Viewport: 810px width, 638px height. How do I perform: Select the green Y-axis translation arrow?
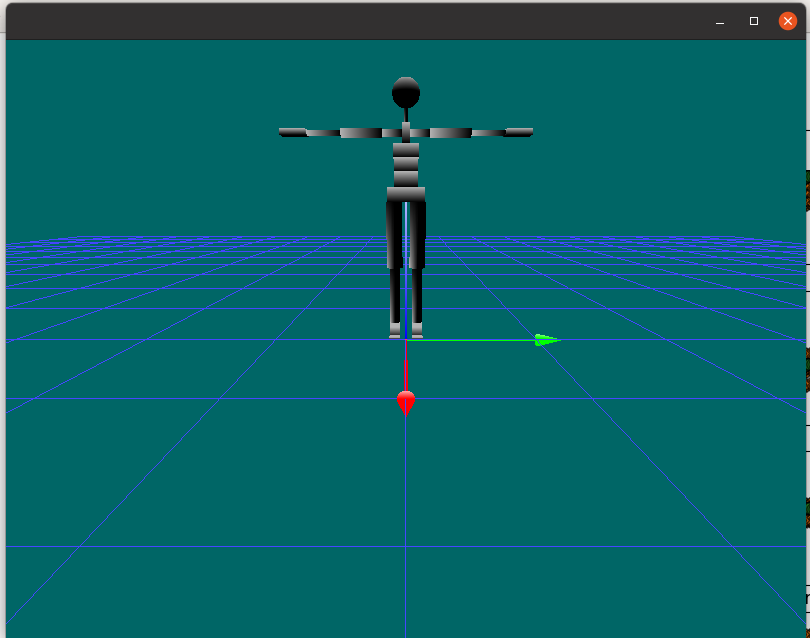pyautogui.click(x=480, y=340)
